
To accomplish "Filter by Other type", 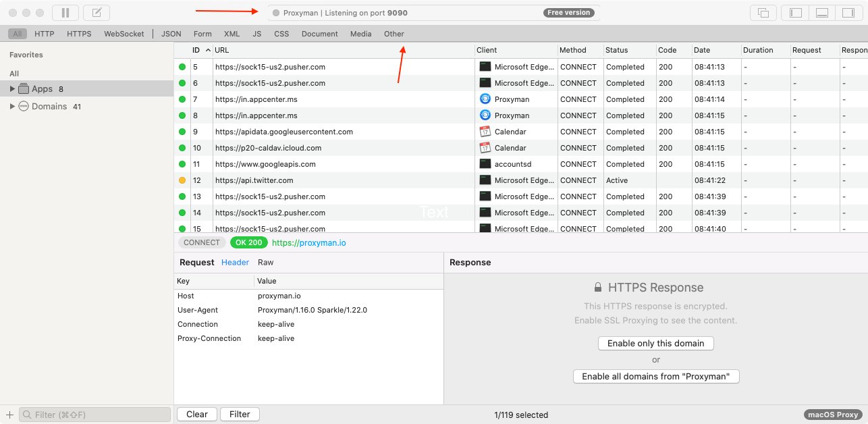I will [x=394, y=34].
